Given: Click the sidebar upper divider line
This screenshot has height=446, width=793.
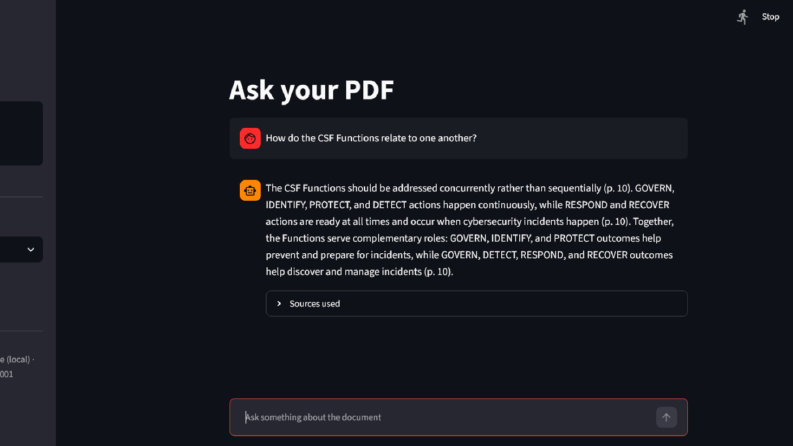Looking at the screenshot, I should (x=21, y=197).
